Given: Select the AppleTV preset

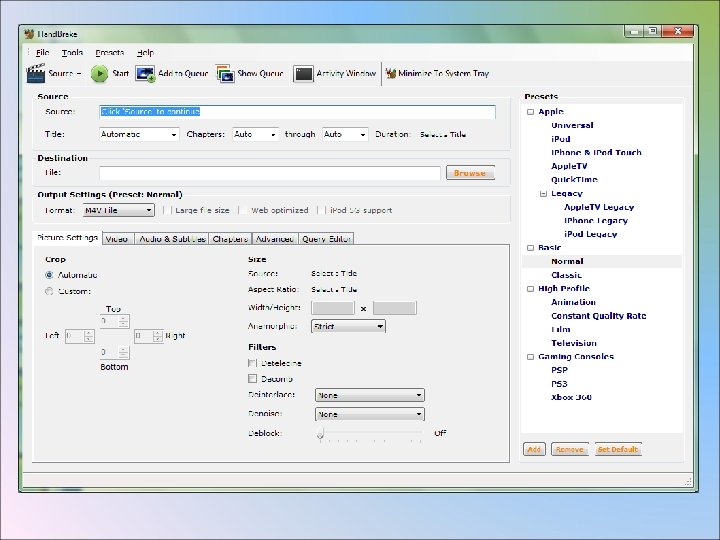Looking at the screenshot, I should (x=569, y=166).
